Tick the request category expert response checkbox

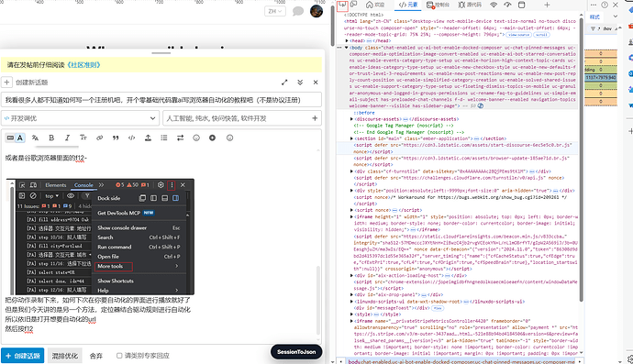(119, 356)
